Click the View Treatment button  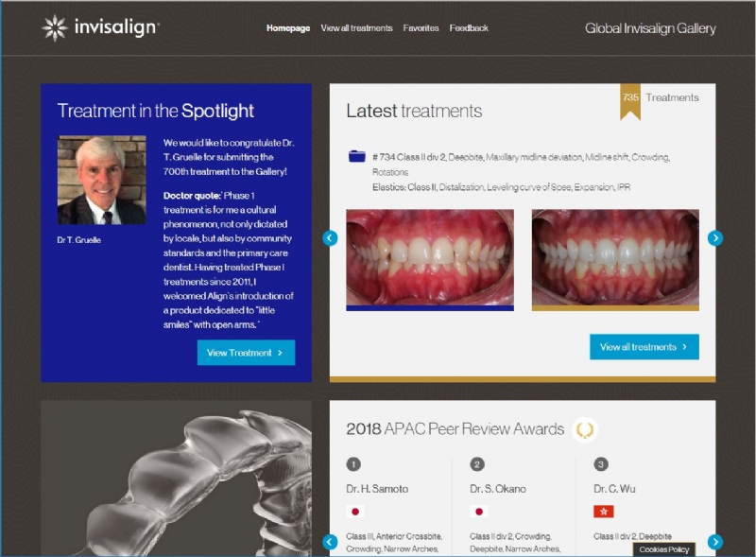tap(246, 353)
